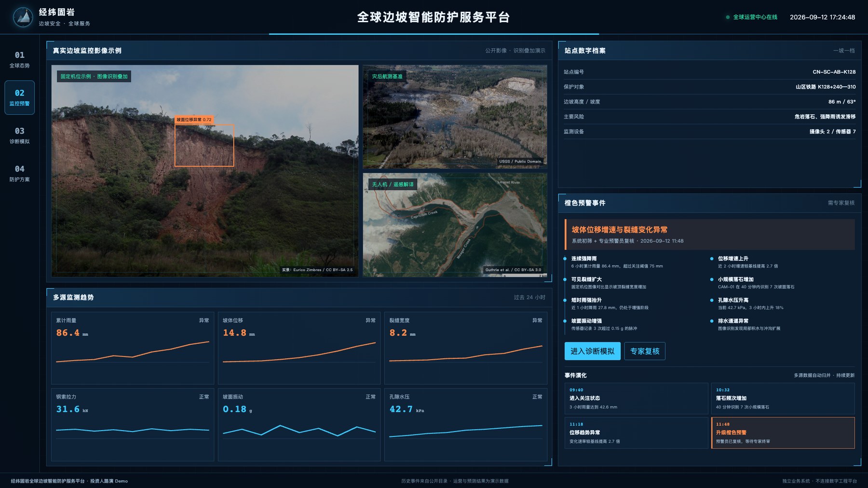Select the orange 坡面位移异常 detection box

tap(204, 145)
